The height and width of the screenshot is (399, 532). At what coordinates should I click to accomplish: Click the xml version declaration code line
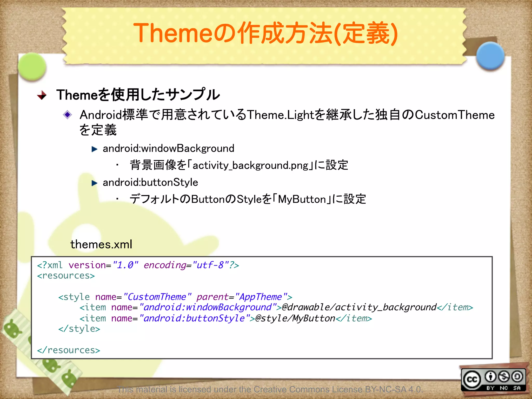point(138,265)
